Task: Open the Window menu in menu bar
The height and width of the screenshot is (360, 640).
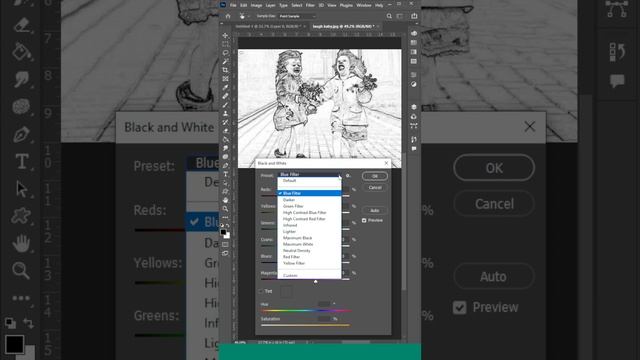Action: [364, 5]
